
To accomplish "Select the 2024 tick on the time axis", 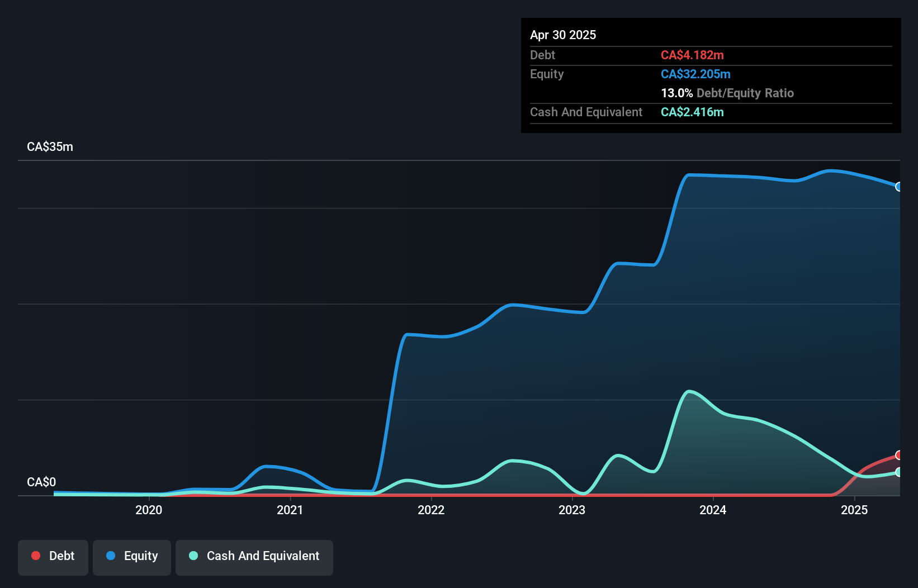I will pos(713,510).
